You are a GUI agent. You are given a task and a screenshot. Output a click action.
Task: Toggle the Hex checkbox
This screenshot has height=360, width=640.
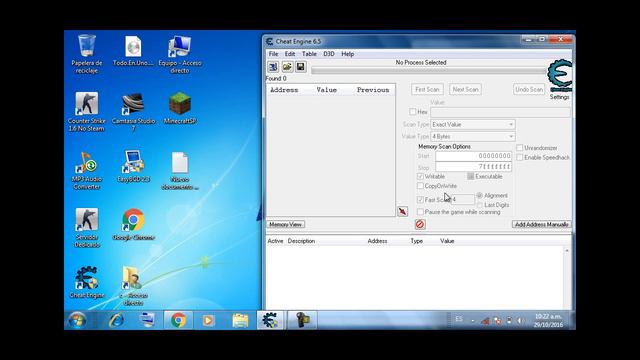pyautogui.click(x=413, y=111)
